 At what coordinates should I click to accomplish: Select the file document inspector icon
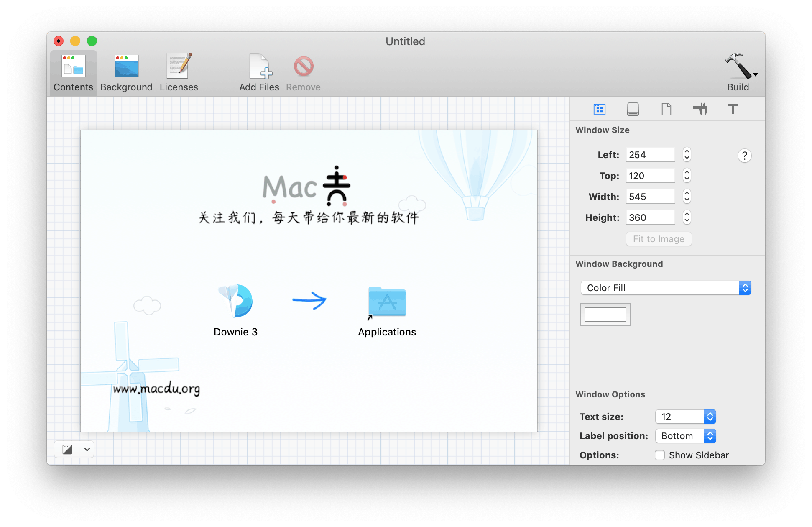click(666, 109)
